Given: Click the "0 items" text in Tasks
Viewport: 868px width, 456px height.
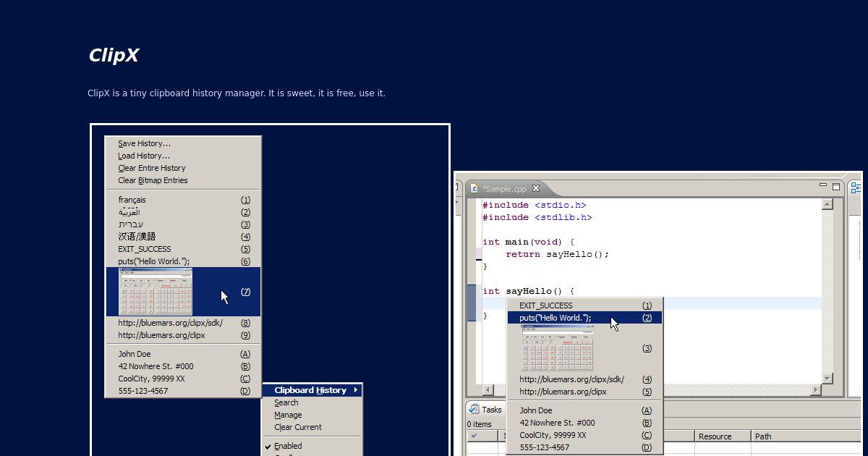Looking at the screenshot, I should click(479, 424).
